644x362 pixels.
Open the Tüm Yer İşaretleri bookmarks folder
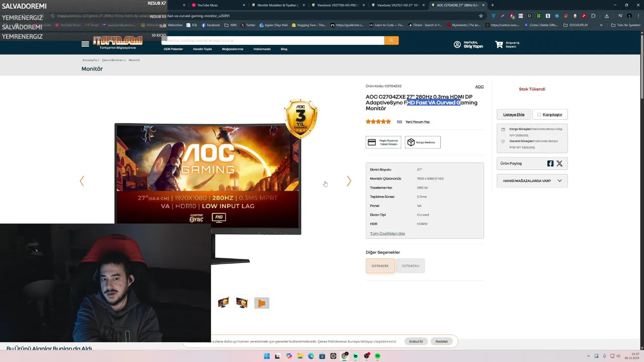(625, 25)
